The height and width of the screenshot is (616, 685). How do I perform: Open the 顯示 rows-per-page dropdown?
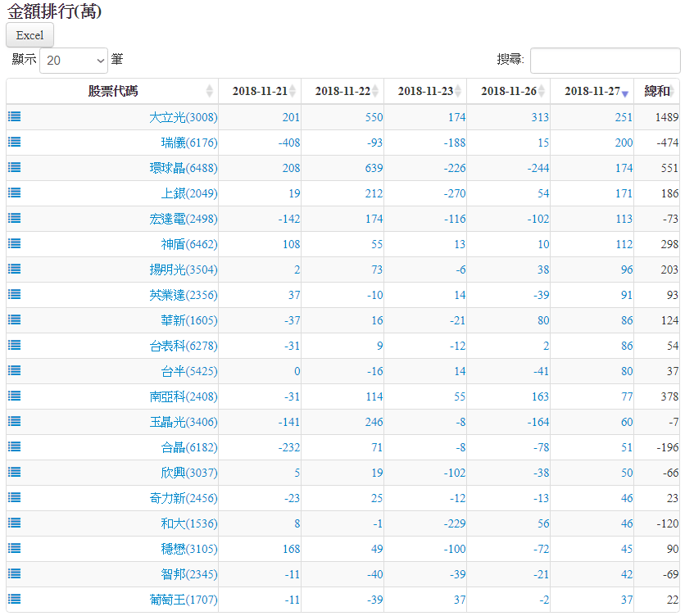(x=74, y=61)
